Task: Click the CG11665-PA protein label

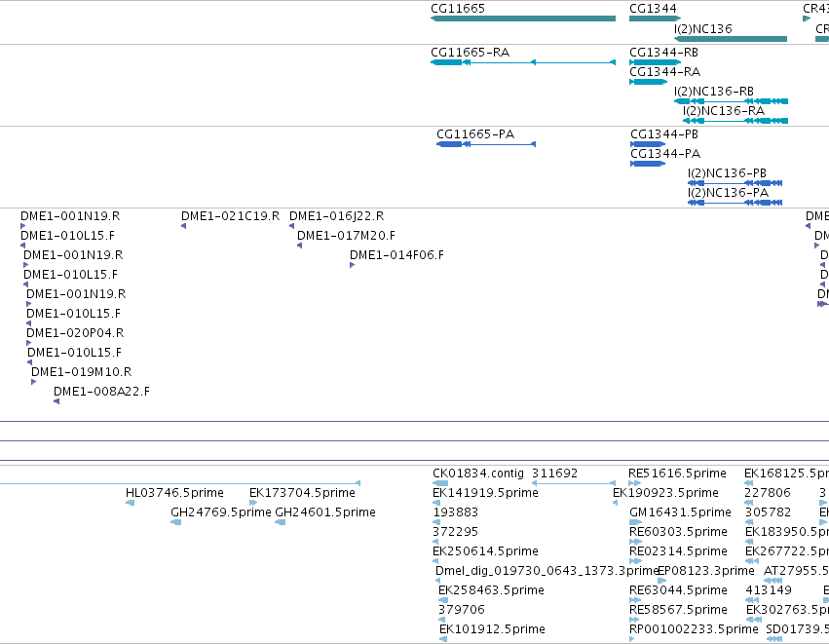Action: click(475, 134)
